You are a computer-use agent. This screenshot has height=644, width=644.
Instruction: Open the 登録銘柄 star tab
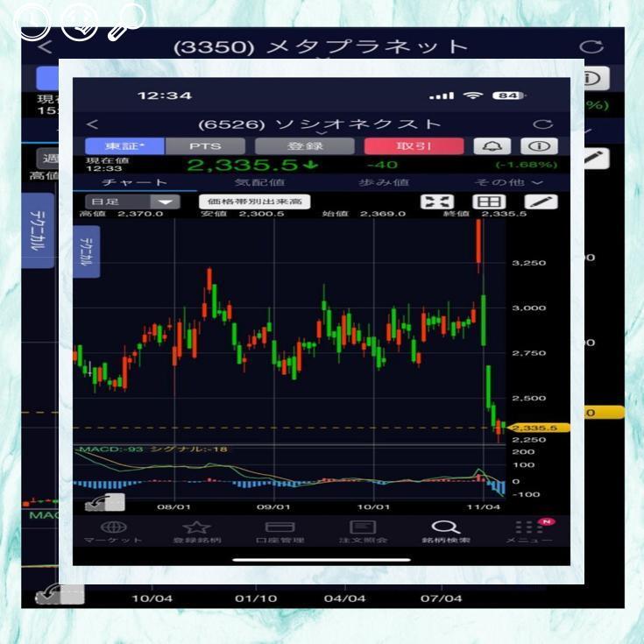(197, 533)
